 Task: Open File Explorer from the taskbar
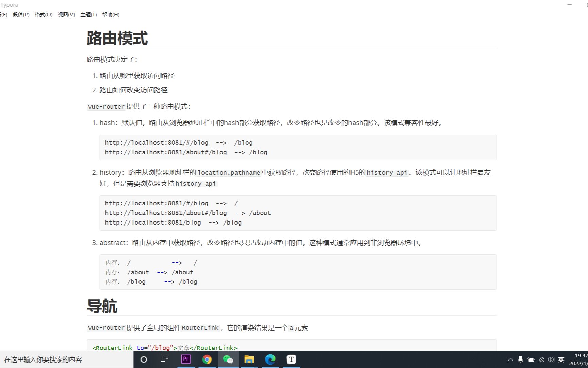pyautogui.click(x=249, y=359)
